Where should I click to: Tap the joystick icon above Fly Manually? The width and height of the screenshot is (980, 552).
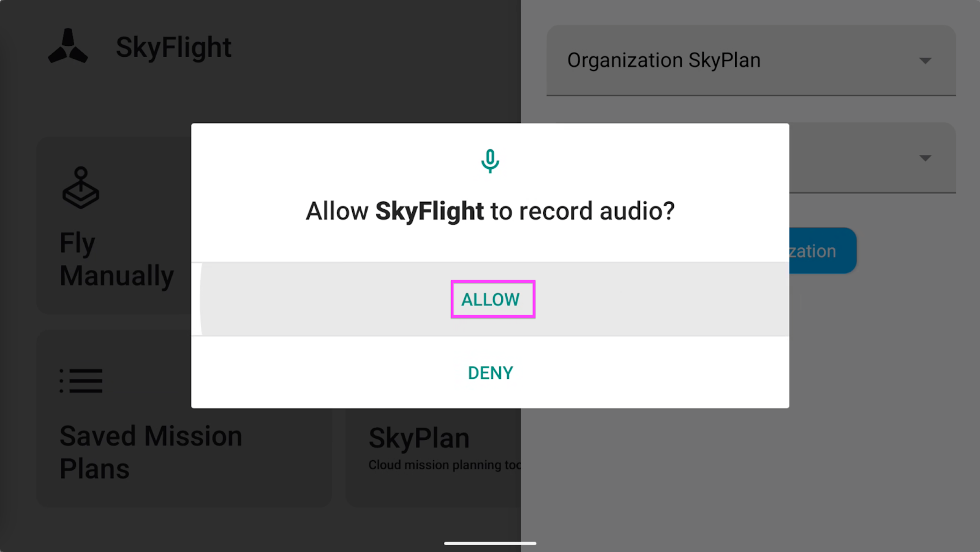tap(80, 187)
